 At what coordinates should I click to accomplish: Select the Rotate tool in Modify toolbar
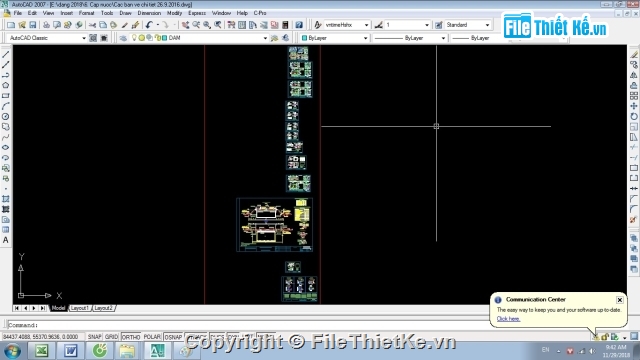point(633,116)
